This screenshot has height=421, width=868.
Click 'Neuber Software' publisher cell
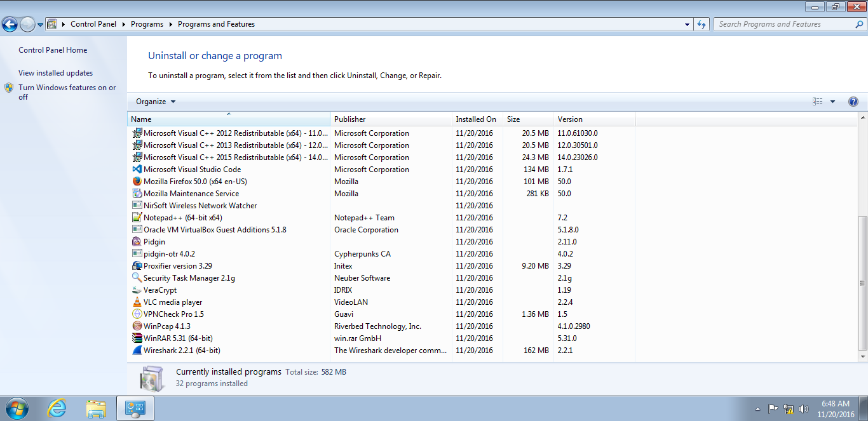pyautogui.click(x=362, y=278)
